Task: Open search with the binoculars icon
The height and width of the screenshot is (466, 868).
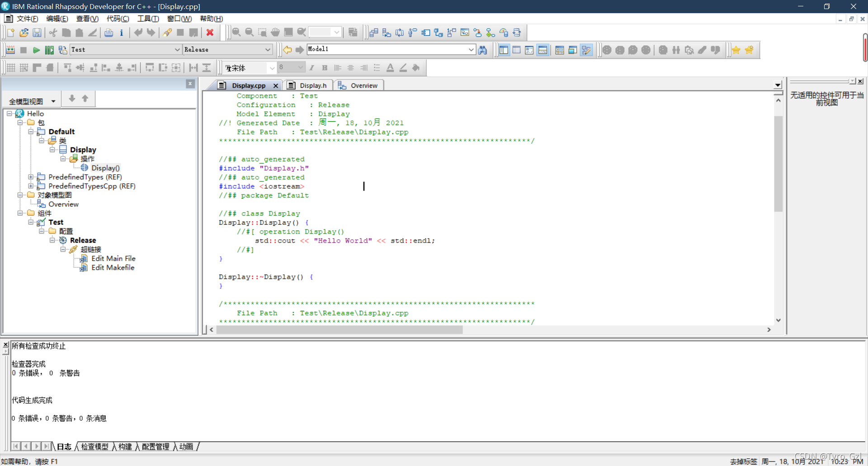Action: pos(483,50)
